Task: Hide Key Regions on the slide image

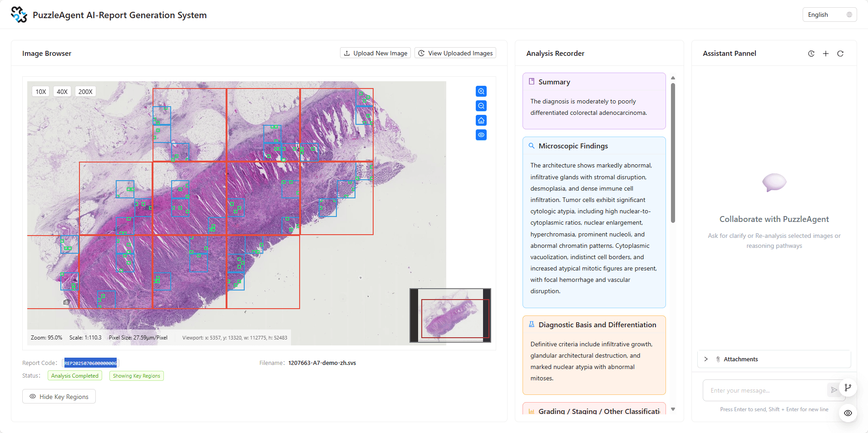Action: point(59,396)
